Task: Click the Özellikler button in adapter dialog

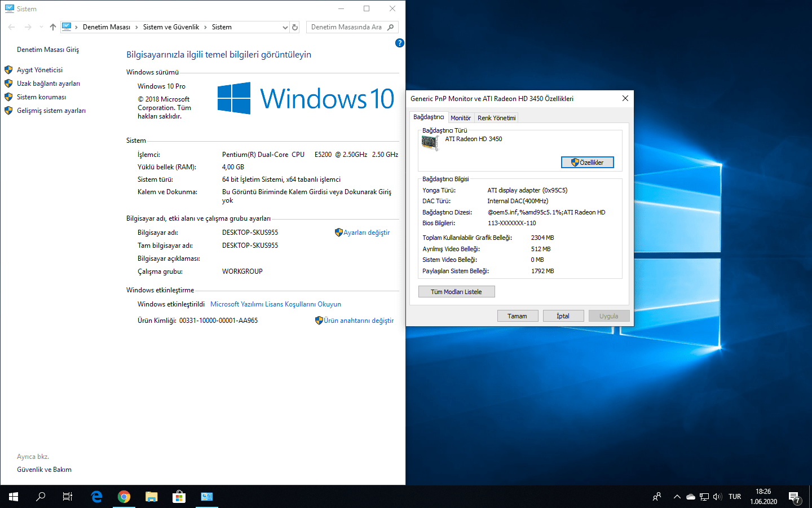Action: 588,163
